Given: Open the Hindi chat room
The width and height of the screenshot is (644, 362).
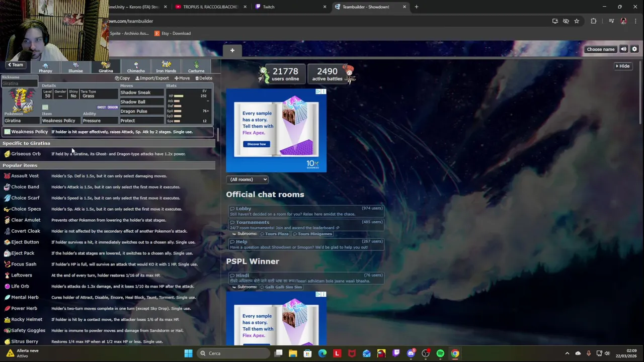Looking at the screenshot, I should click(306, 278).
